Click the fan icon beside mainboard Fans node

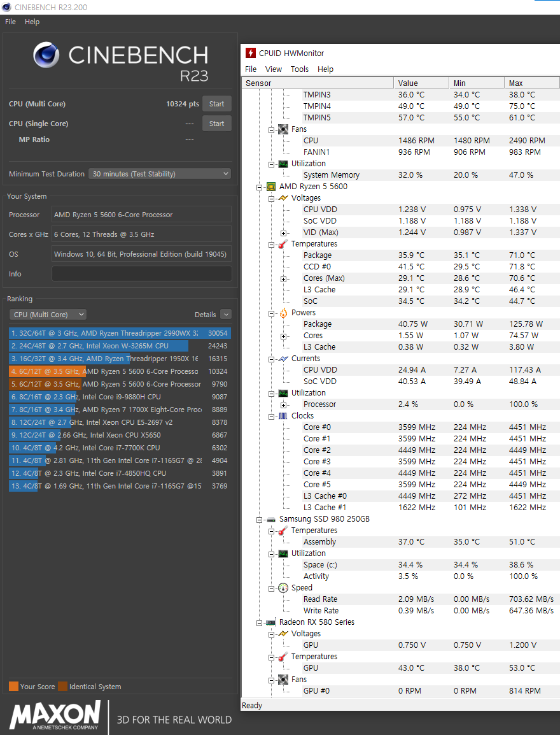coord(283,129)
